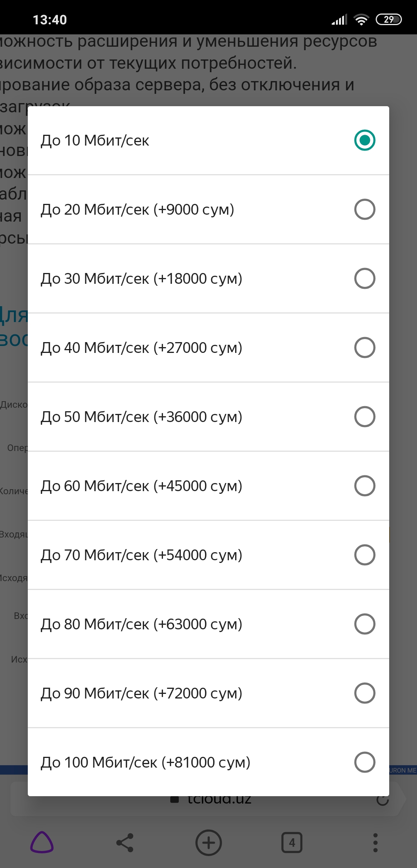Open the share icon in bottom bar
The height and width of the screenshot is (868, 417).
click(125, 843)
